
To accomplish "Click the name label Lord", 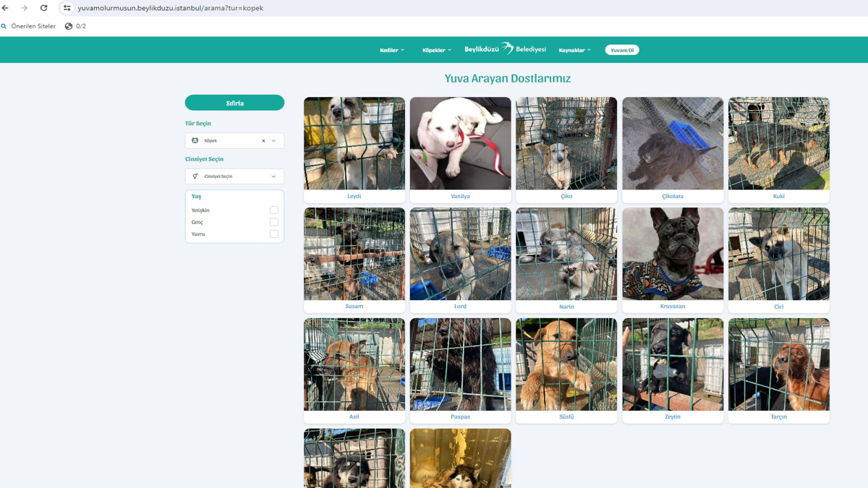I will [x=460, y=307].
